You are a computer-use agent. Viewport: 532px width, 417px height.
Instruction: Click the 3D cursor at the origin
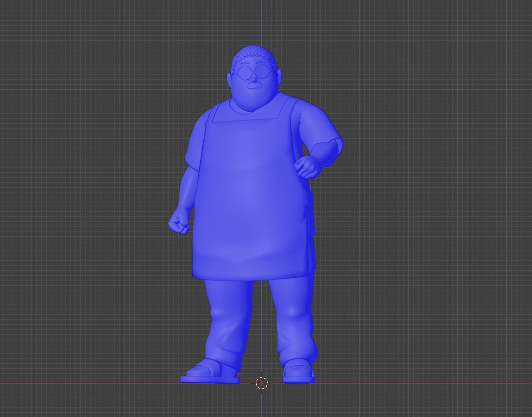(262, 383)
